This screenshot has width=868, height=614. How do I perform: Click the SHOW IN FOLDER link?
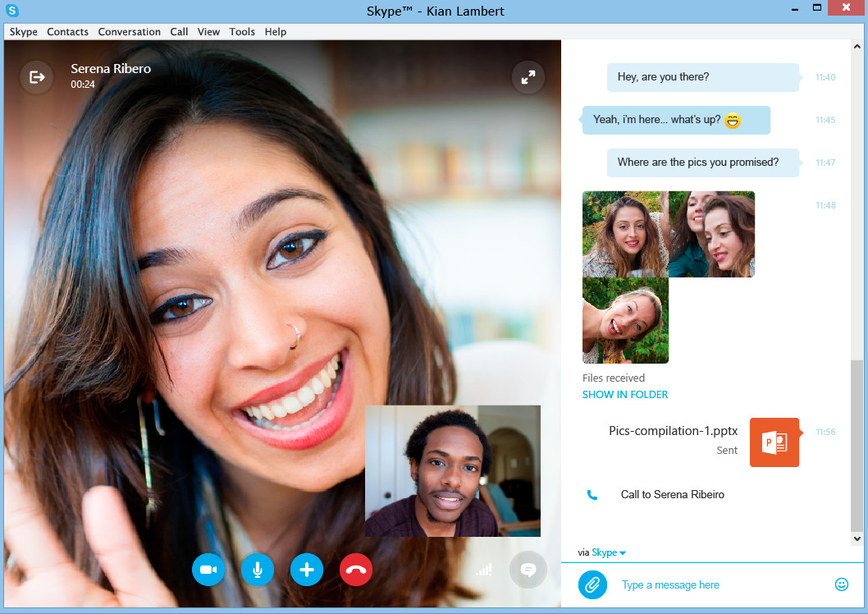pos(625,395)
